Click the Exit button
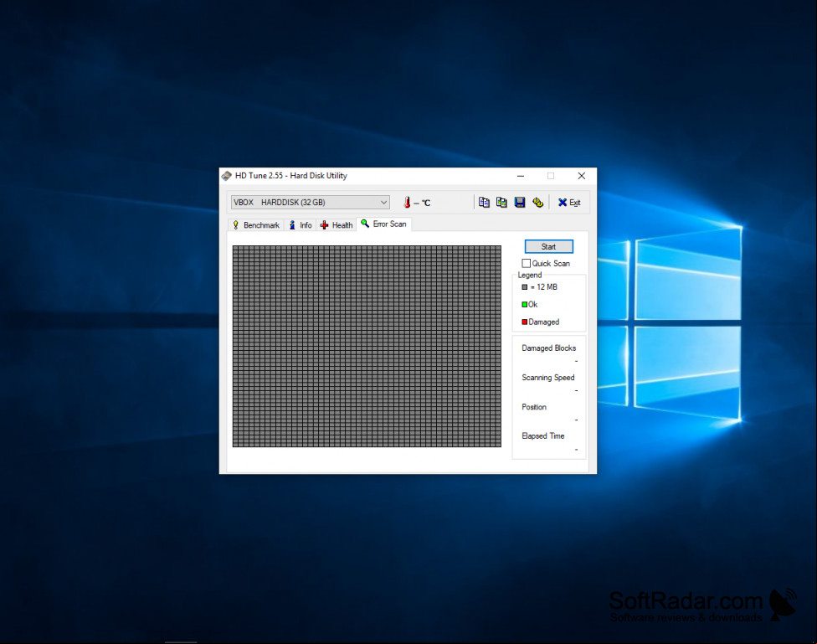 [x=569, y=203]
